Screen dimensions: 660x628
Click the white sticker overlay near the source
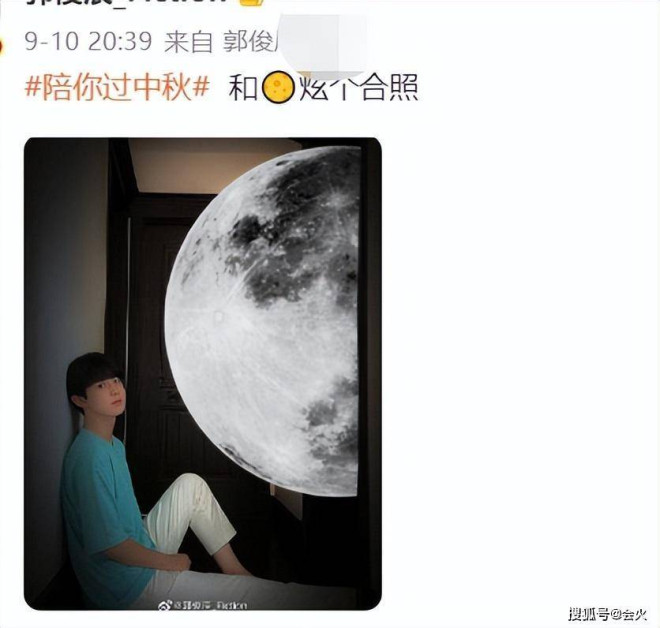tap(323, 44)
